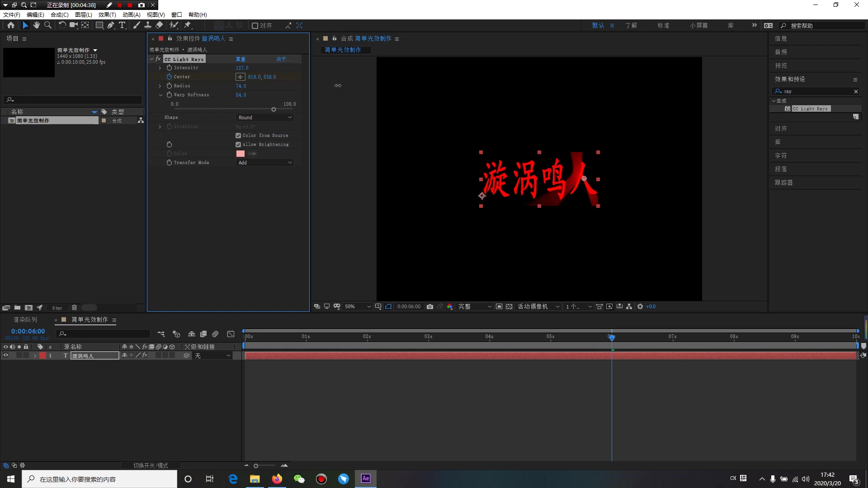The height and width of the screenshot is (488, 868).
Task: Open the Firefox browser from the taskbar
Action: click(277, 479)
